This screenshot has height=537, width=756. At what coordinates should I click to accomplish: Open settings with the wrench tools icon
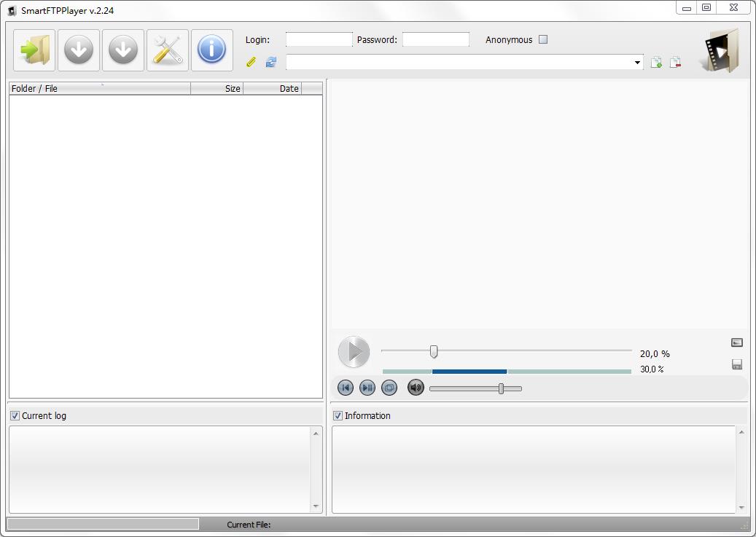pyautogui.click(x=168, y=50)
